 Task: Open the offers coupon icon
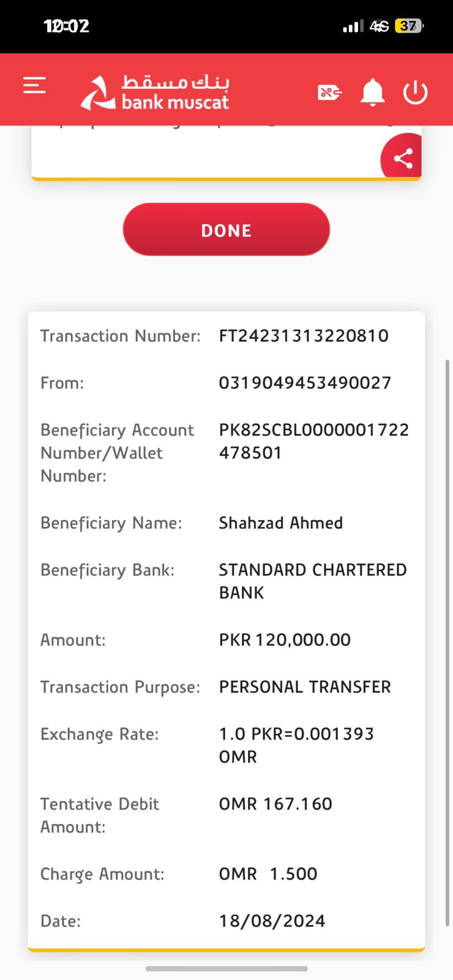(x=329, y=92)
